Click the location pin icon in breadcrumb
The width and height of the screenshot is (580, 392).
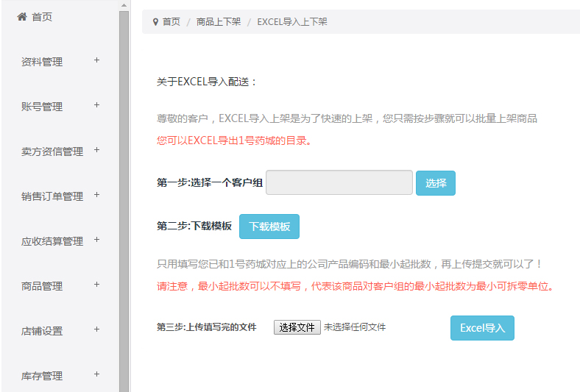coord(155,22)
